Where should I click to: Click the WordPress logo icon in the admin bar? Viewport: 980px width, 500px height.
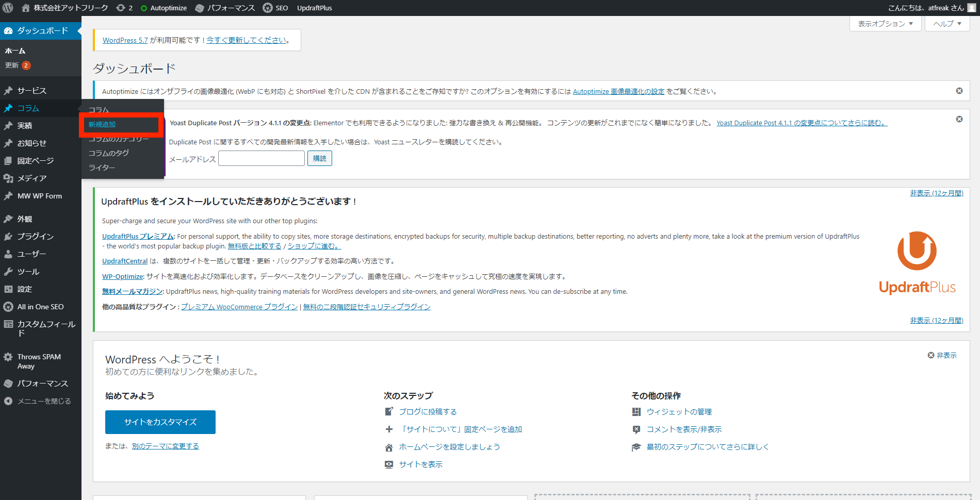point(8,8)
